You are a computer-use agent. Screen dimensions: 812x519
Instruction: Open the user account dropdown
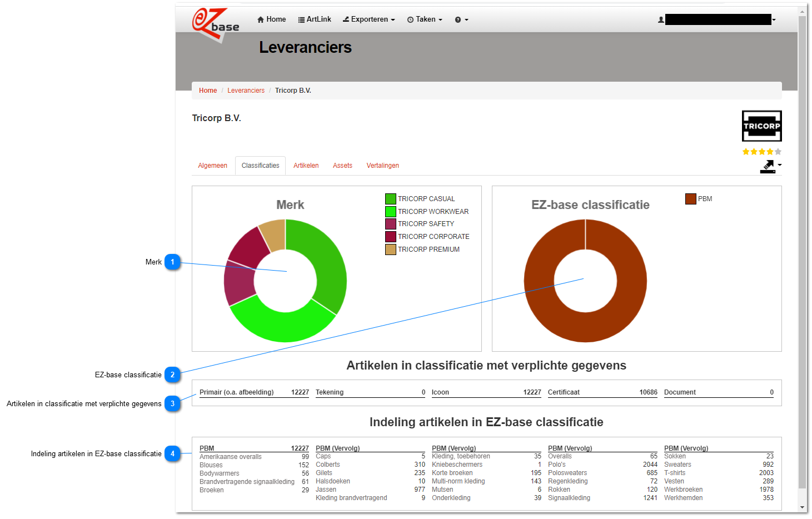pyautogui.click(x=774, y=19)
